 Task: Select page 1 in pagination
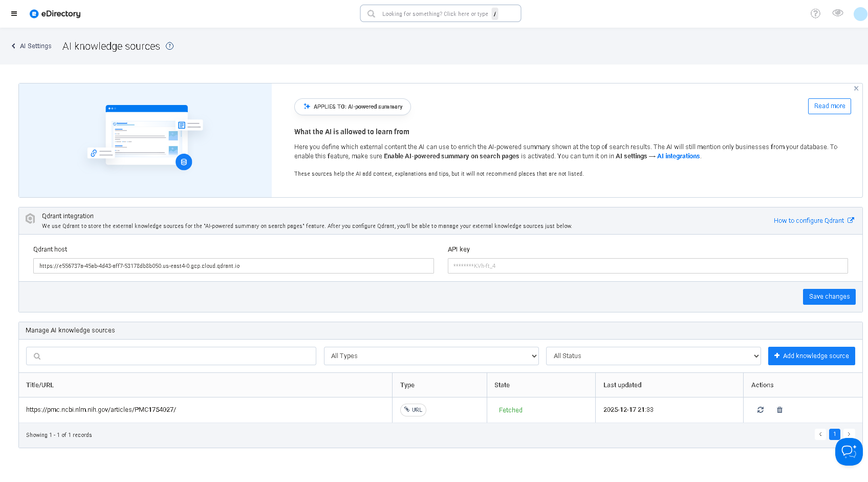tap(835, 434)
